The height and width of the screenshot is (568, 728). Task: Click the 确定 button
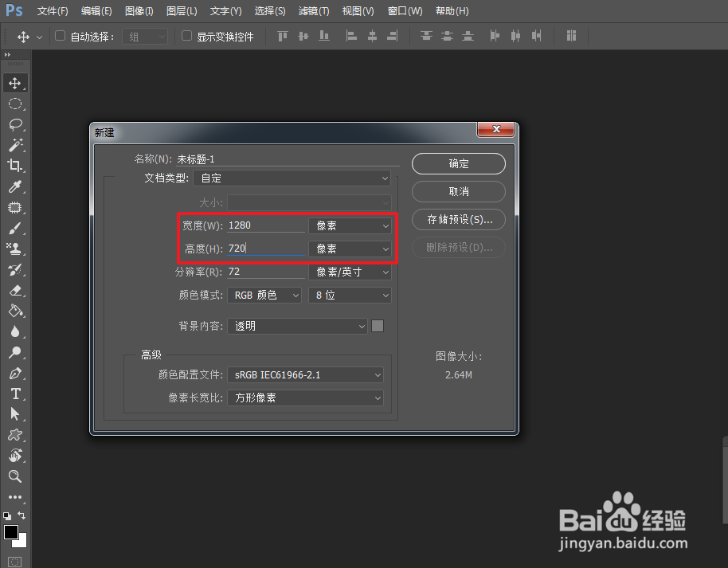pyautogui.click(x=458, y=163)
